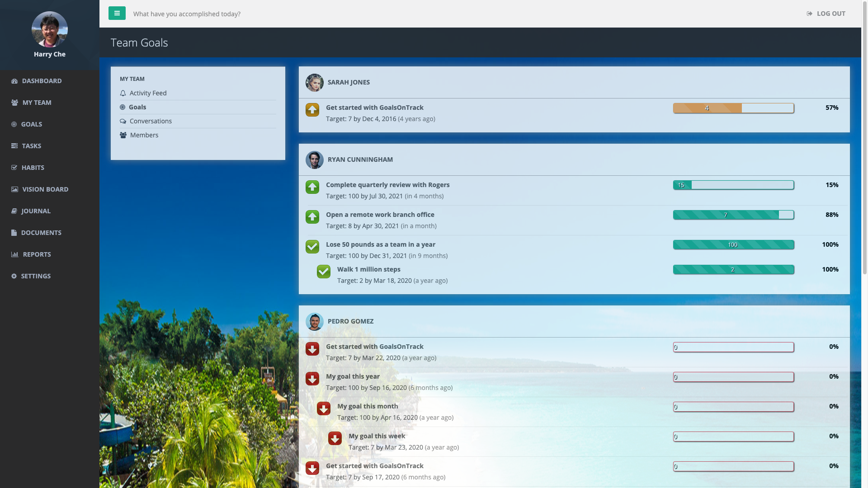Open Settings via the gear icon
868x488 pixels.
click(x=14, y=276)
